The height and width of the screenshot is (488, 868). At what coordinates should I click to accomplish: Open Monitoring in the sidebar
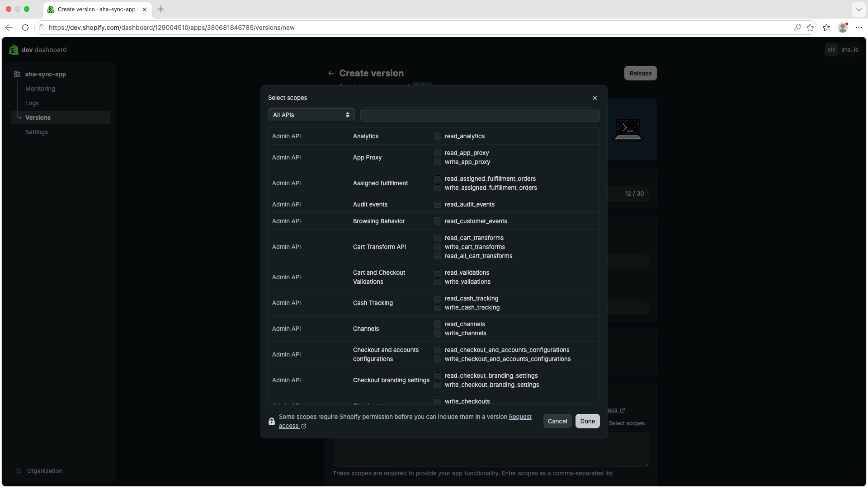tap(40, 89)
